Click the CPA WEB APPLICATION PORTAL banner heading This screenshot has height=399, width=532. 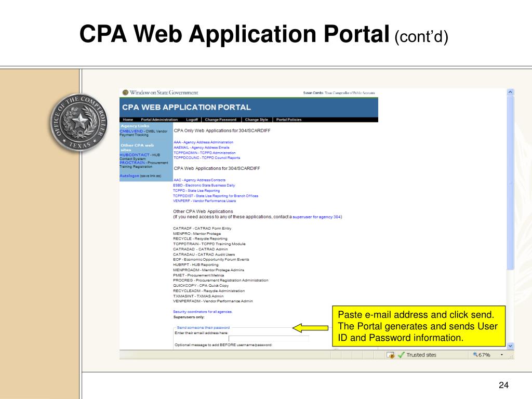click(187, 108)
